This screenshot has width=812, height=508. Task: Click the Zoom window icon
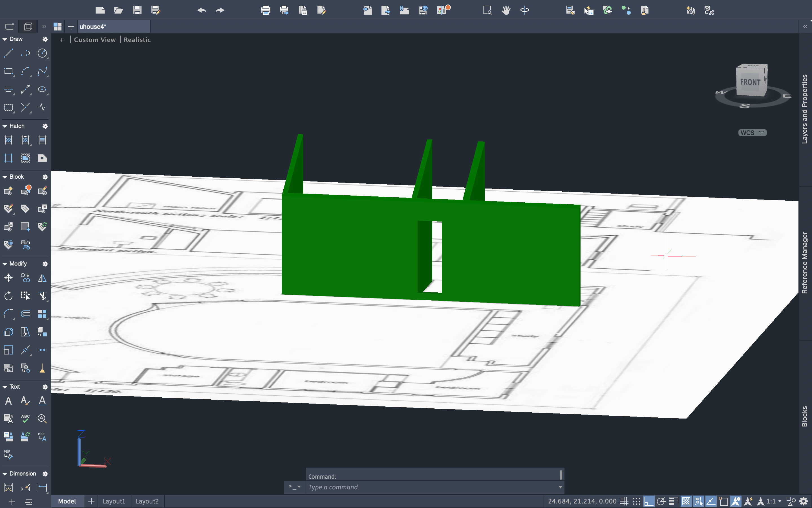point(487,10)
